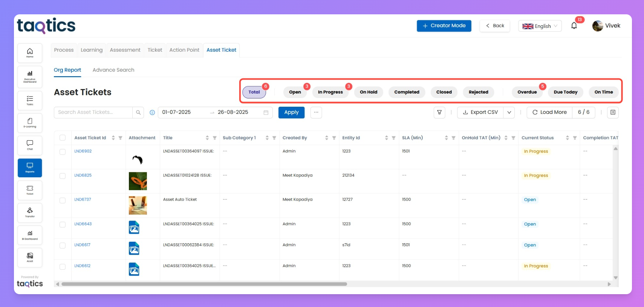Open the Executive Dashboard sidebar icon
Screen dimensions: 644x307
click(30, 77)
